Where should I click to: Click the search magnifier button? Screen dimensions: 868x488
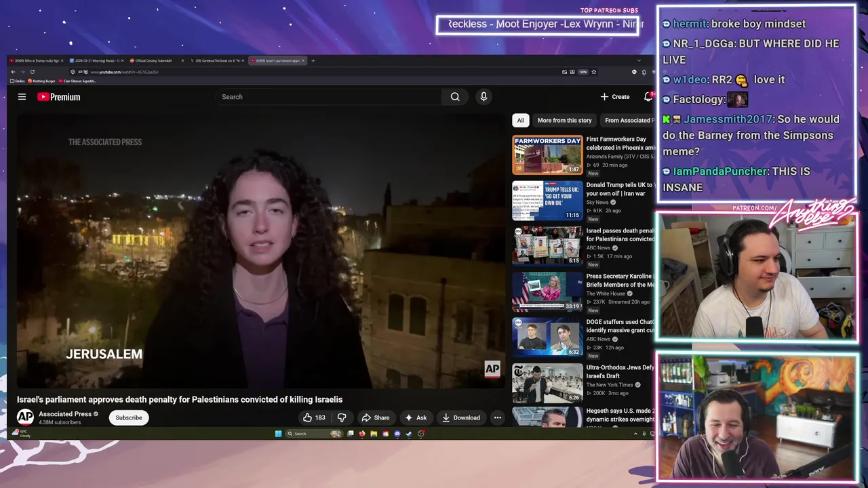(x=455, y=97)
